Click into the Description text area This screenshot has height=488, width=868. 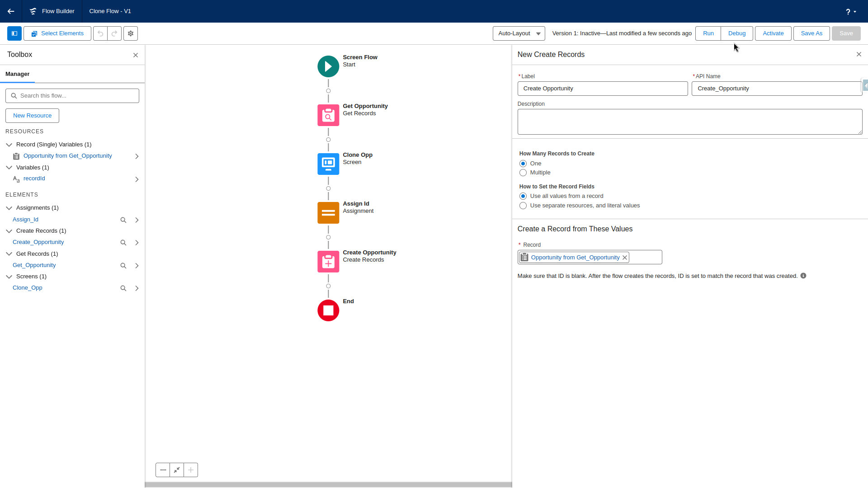[x=689, y=122]
